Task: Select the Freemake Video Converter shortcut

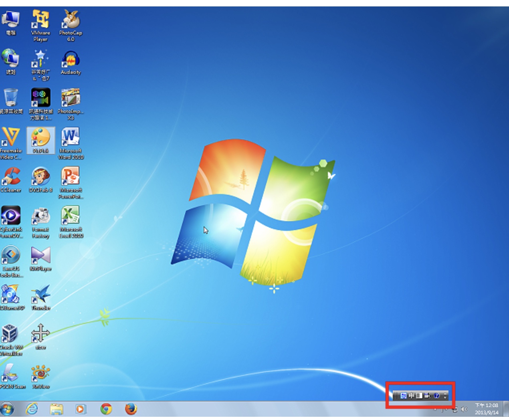Action: pos(11,143)
